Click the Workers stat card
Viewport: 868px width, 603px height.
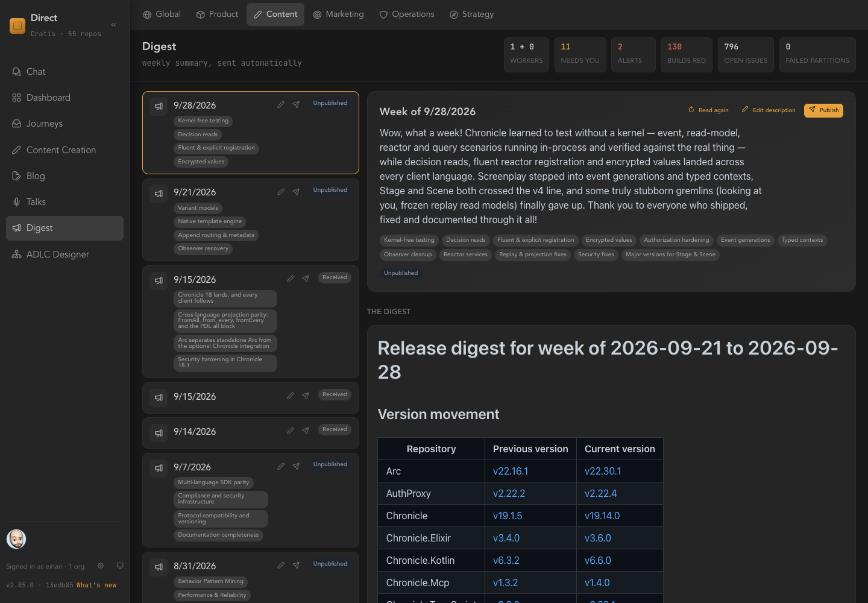point(526,55)
